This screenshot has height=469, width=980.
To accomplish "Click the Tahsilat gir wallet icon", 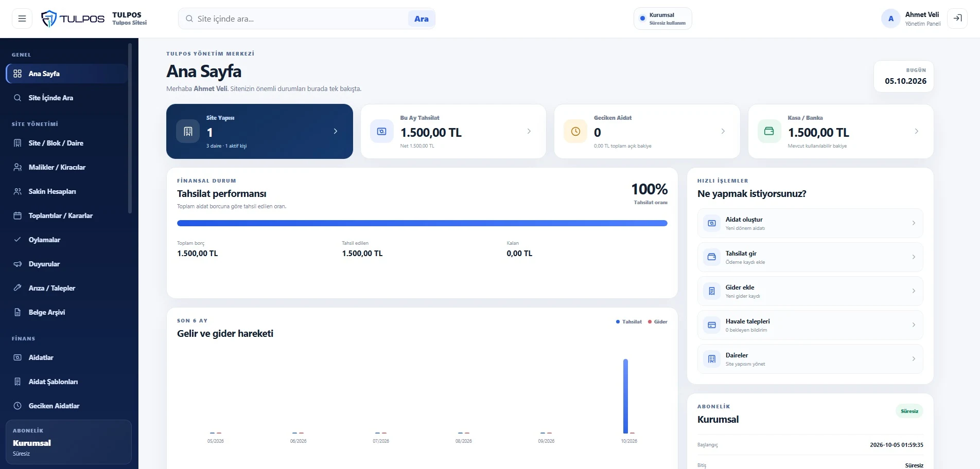I will 712,257.
